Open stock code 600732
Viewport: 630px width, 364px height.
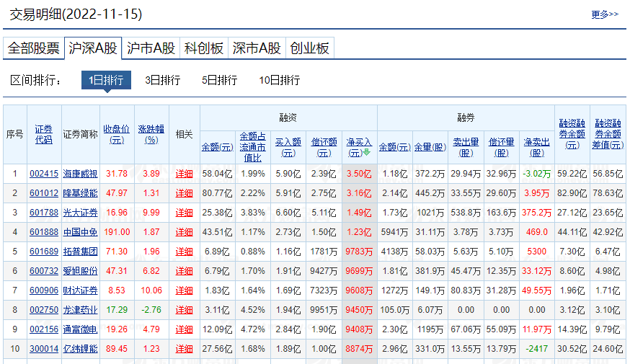point(44,271)
